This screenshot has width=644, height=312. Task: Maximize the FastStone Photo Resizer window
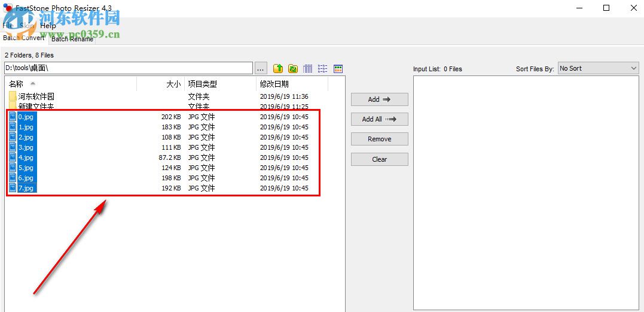tap(606, 8)
